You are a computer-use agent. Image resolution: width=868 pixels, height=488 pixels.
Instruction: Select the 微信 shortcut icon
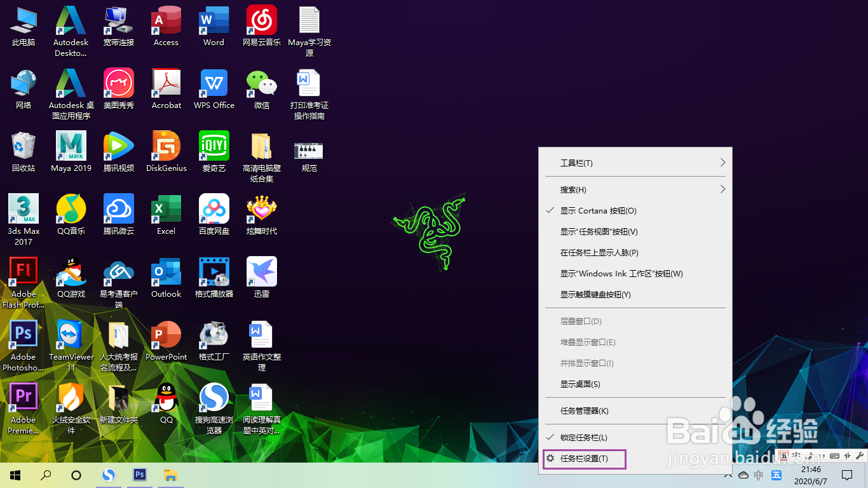262,90
